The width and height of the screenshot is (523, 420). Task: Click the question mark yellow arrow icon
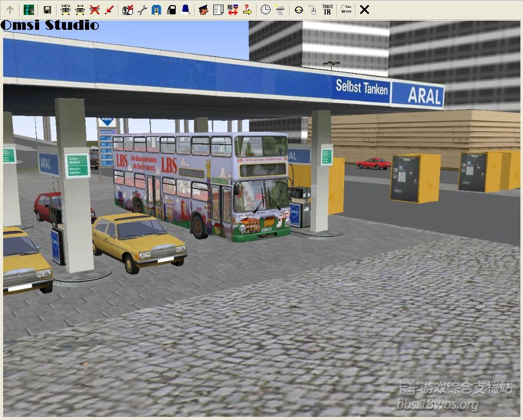tap(247, 10)
